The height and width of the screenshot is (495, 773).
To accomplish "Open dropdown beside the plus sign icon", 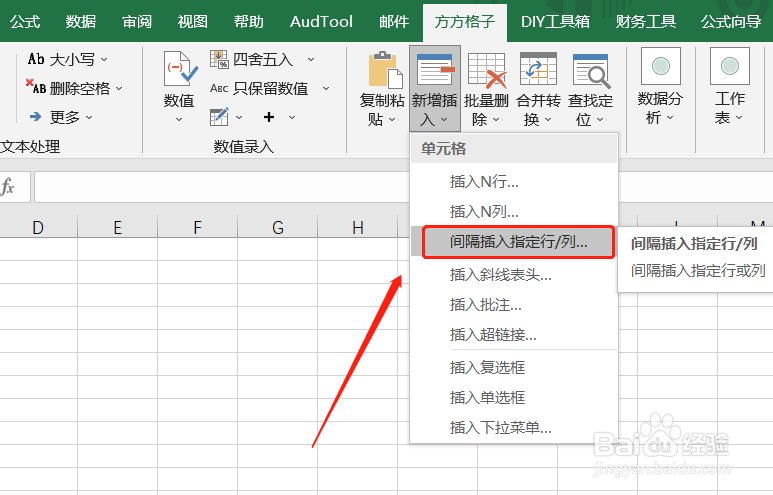I will pyautogui.click(x=292, y=117).
